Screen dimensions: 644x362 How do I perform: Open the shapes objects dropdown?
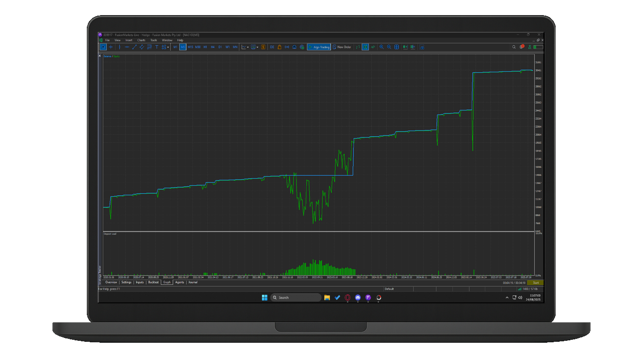click(165, 47)
